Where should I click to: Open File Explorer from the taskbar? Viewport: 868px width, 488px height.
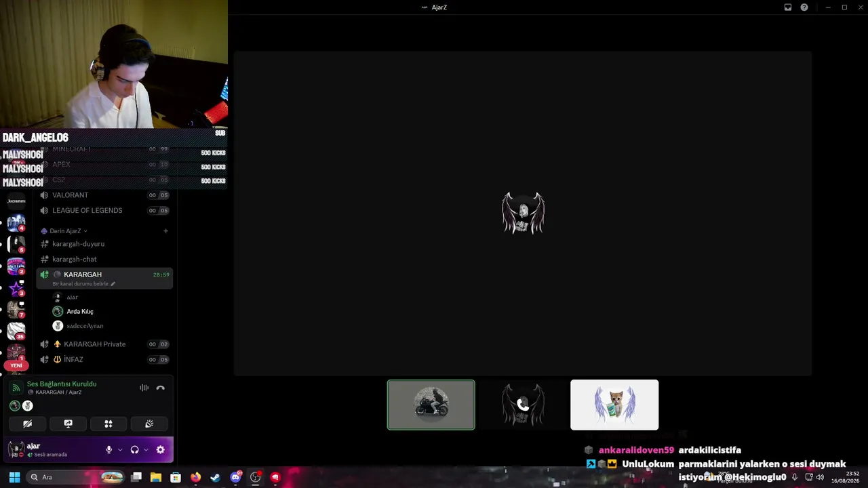(x=156, y=477)
